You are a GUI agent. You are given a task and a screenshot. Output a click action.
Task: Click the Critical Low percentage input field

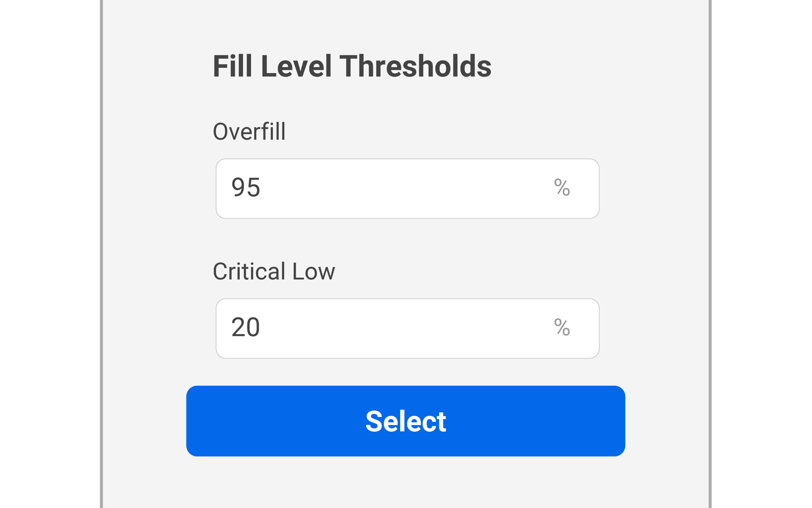pos(407,328)
